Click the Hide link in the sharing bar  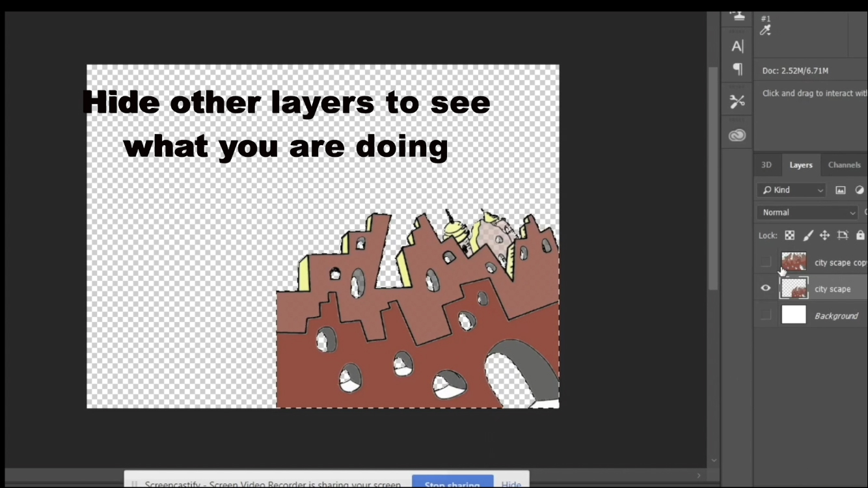pos(511,483)
